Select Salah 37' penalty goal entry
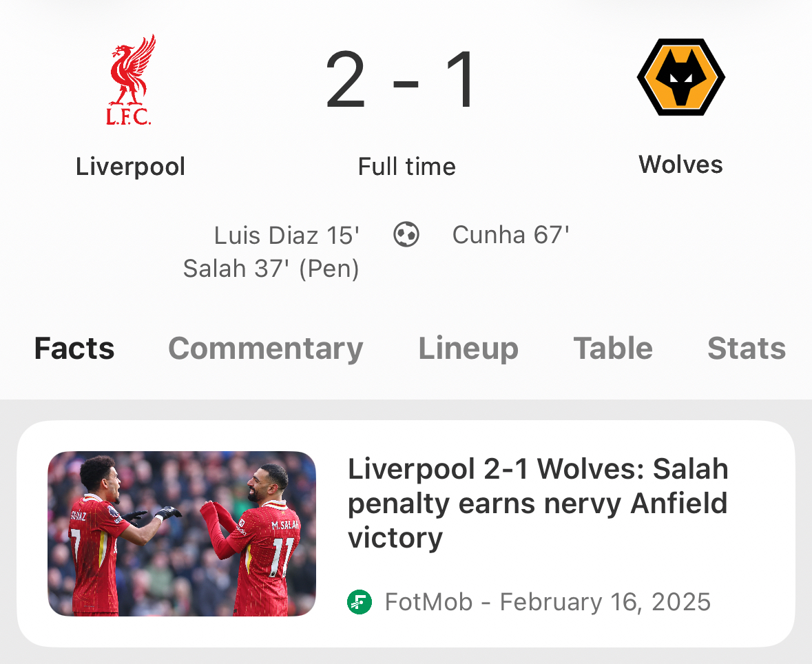 271,269
